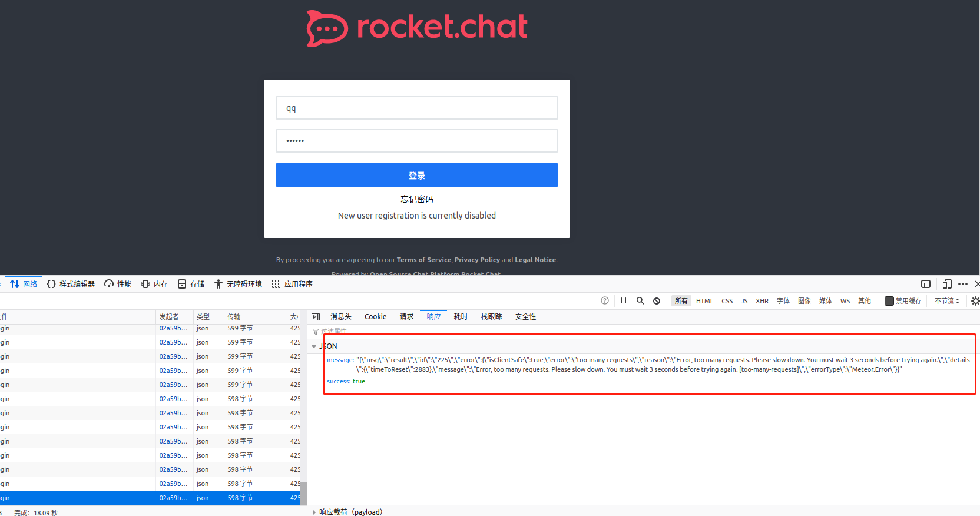The height and width of the screenshot is (516, 980).
Task: Filter requests by Media
Action: (826, 301)
